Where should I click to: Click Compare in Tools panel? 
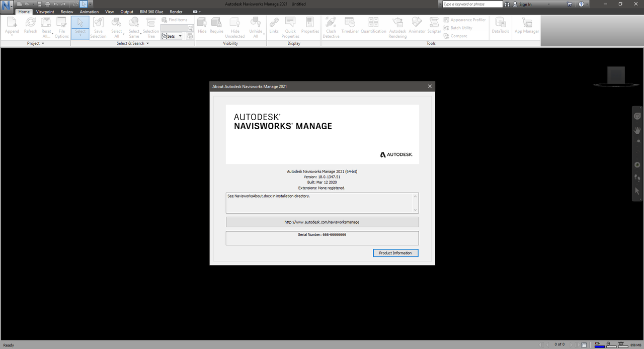click(455, 36)
